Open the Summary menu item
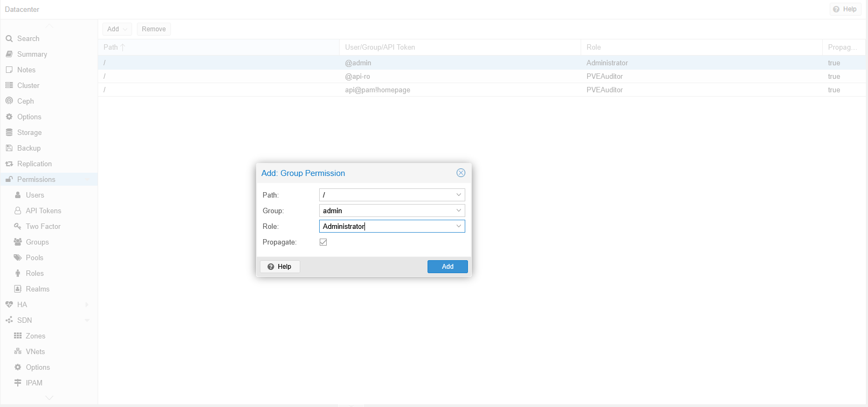Viewport: 868px width, 407px height. (49, 55)
